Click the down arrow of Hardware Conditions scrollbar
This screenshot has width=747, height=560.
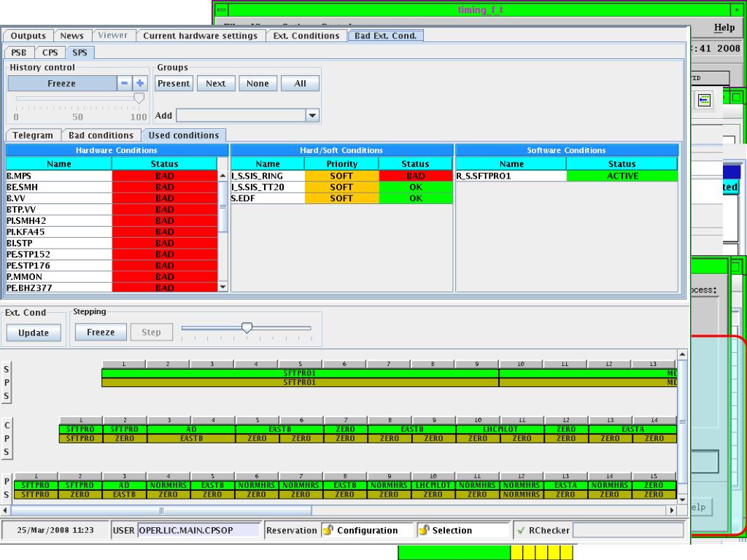pyautogui.click(x=222, y=287)
